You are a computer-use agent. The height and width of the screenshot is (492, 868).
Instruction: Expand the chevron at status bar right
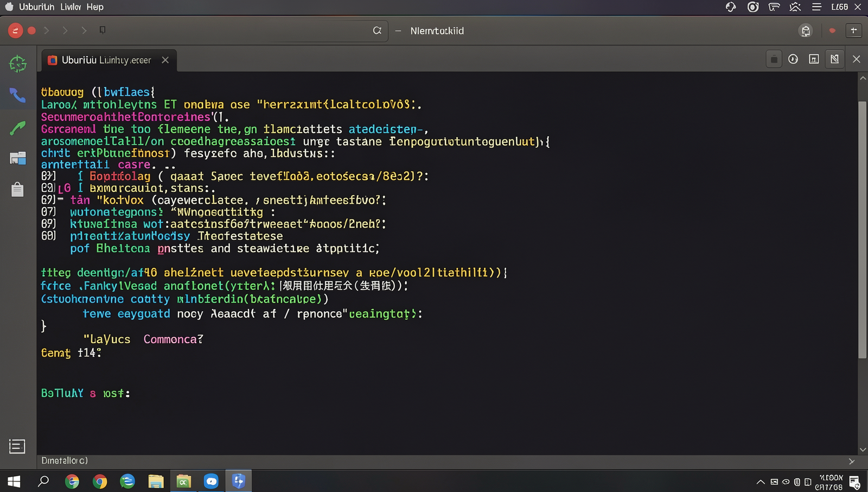click(852, 461)
